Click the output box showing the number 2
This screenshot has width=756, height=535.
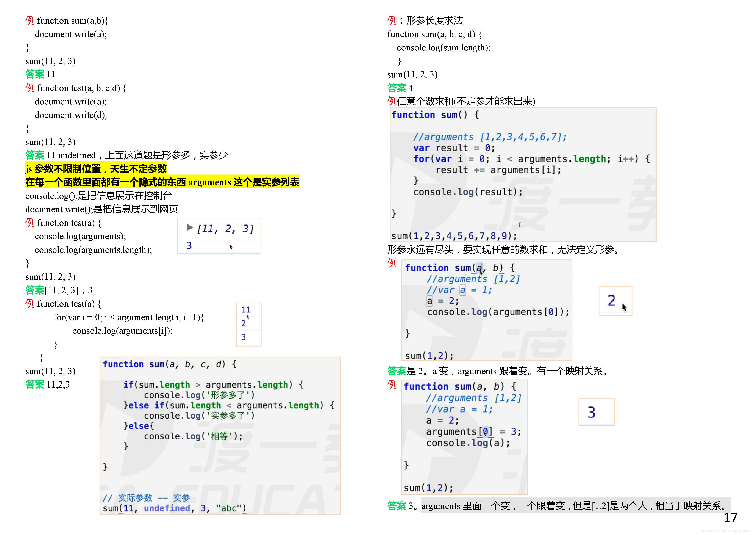(615, 301)
